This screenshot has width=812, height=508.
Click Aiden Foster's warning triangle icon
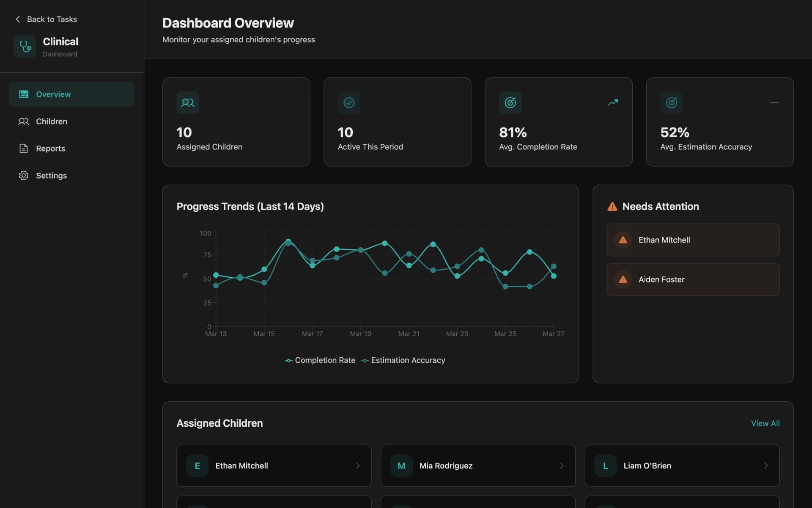(623, 279)
